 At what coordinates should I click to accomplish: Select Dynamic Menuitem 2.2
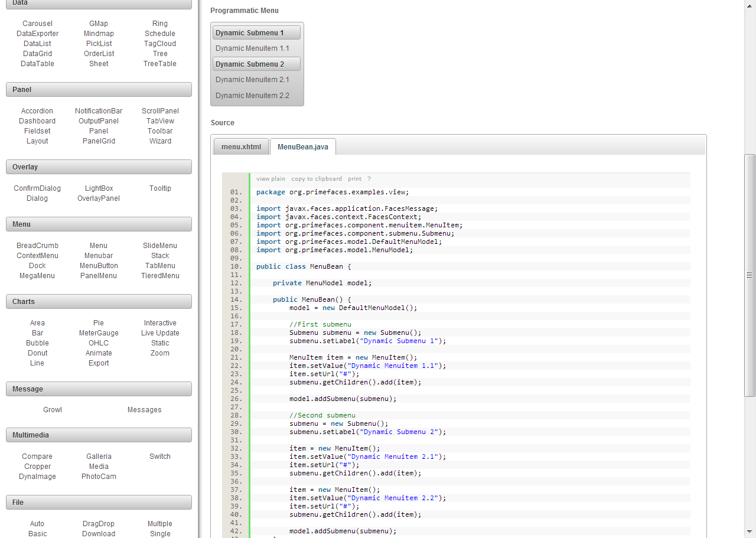pos(252,95)
